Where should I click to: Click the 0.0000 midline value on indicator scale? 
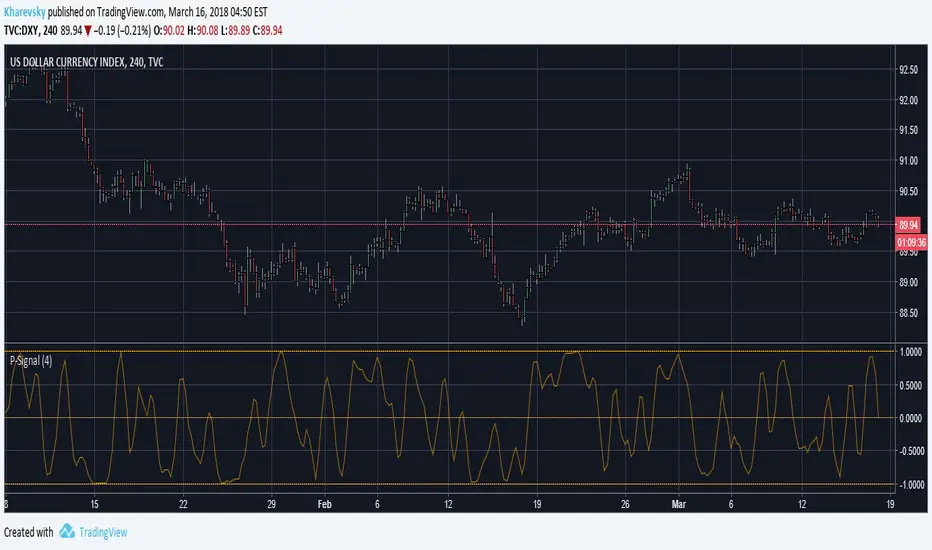pyautogui.click(x=911, y=419)
